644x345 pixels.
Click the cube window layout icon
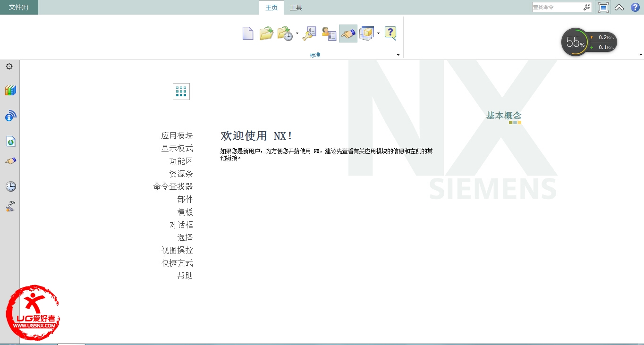pyautogui.click(x=367, y=34)
